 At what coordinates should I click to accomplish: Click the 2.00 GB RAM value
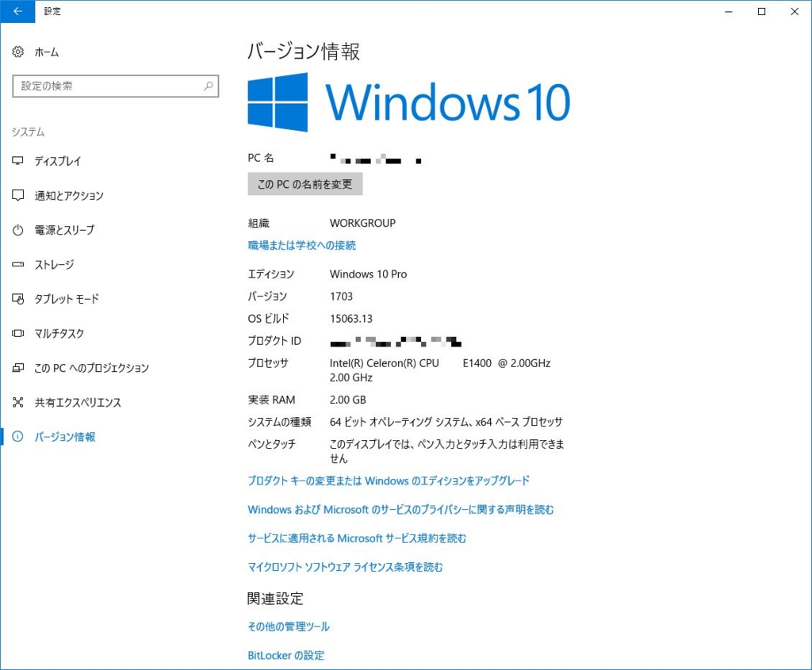[348, 400]
